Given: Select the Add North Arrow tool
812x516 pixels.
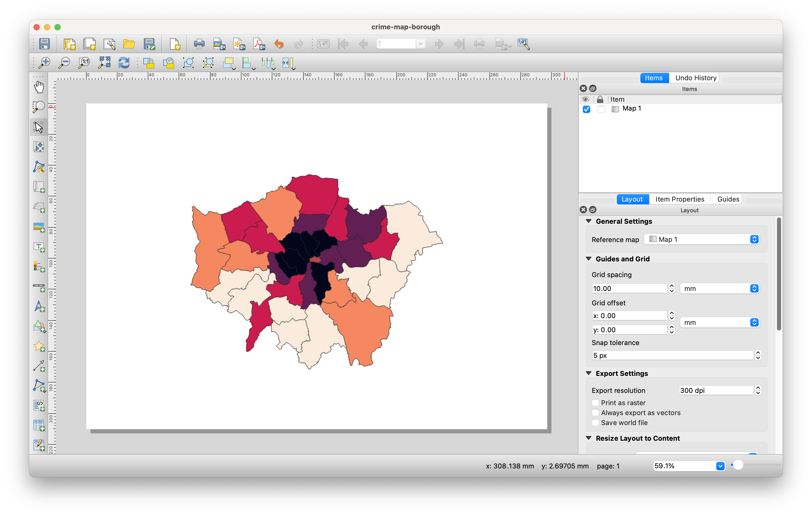Looking at the screenshot, I should tap(39, 306).
